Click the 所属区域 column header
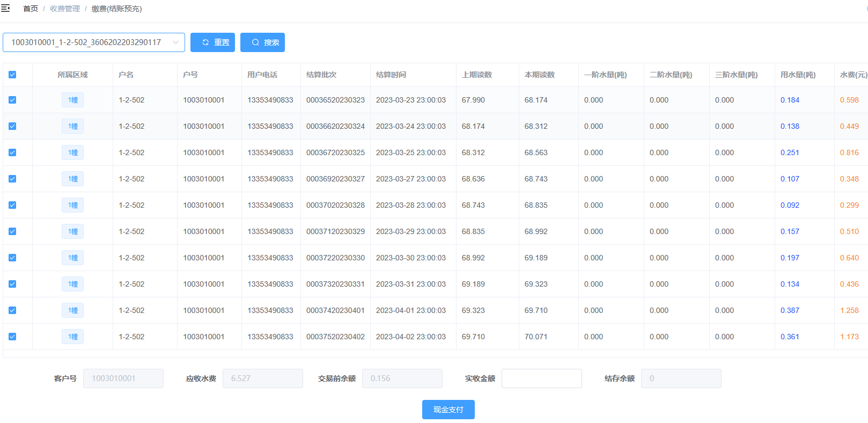The image size is (868, 423). [x=72, y=75]
